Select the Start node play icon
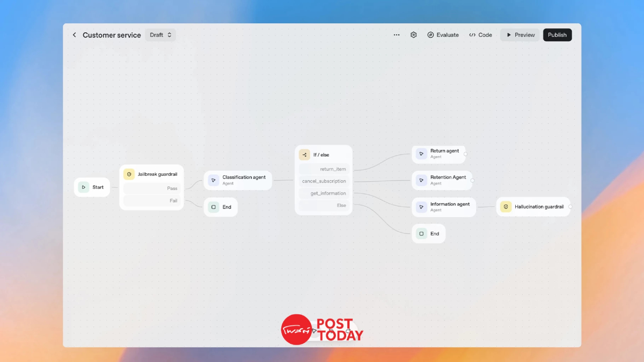The width and height of the screenshot is (644, 362). (83, 187)
